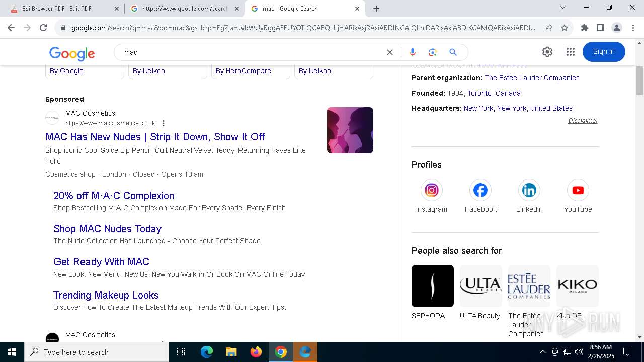Launch Firefox from the taskbar
The image size is (644, 362).
click(x=256, y=352)
